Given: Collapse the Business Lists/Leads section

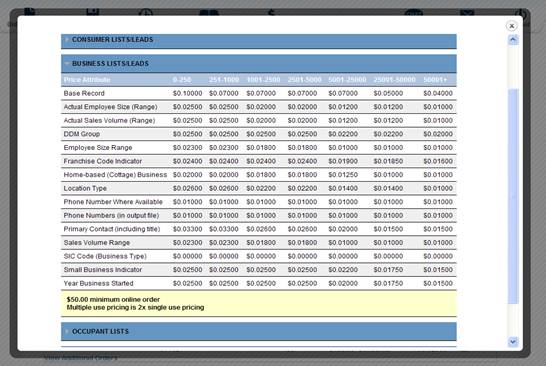Looking at the screenshot, I should (259, 64).
